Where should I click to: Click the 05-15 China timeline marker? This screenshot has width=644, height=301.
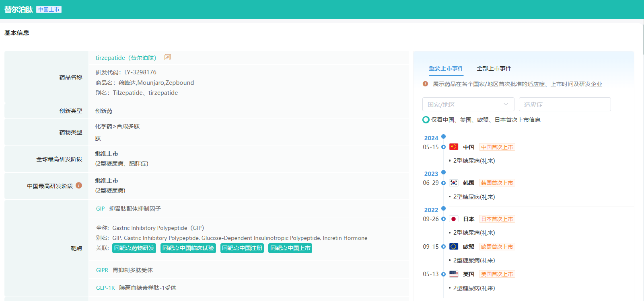(x=443, y=147)
